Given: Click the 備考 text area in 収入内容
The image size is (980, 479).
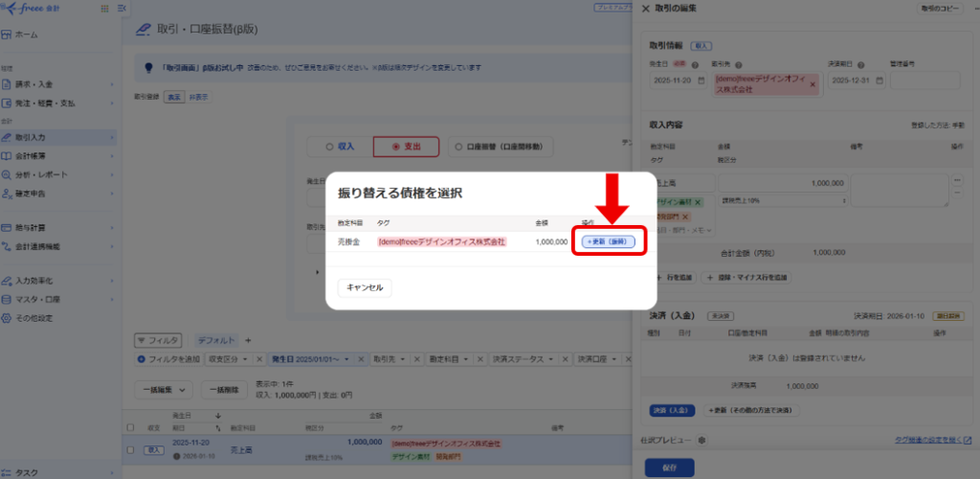Looking at the screenshot, I should pyautogui.click(x=900, y=190).
